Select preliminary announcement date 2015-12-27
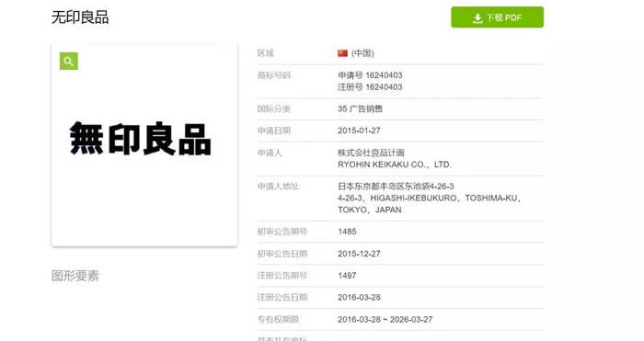Screen dimensions: 644x341 pyautogui.click(x=359, y=254)
